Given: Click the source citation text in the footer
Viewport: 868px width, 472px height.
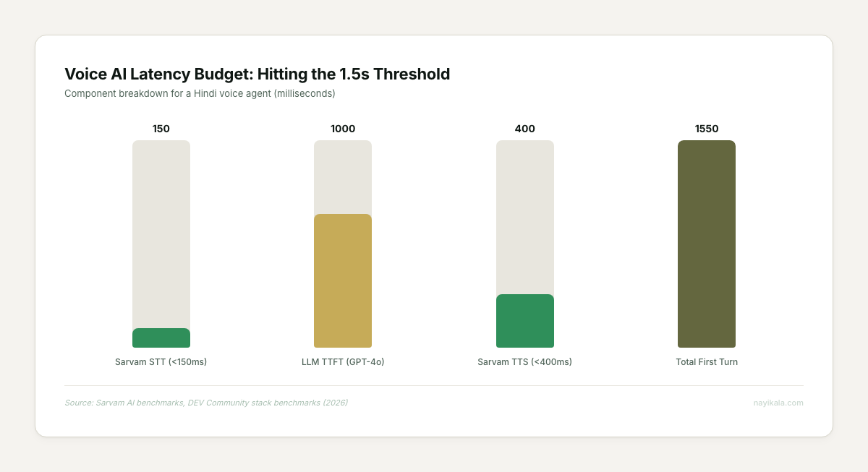Looking at the screenshot, I should coord(206,403).
